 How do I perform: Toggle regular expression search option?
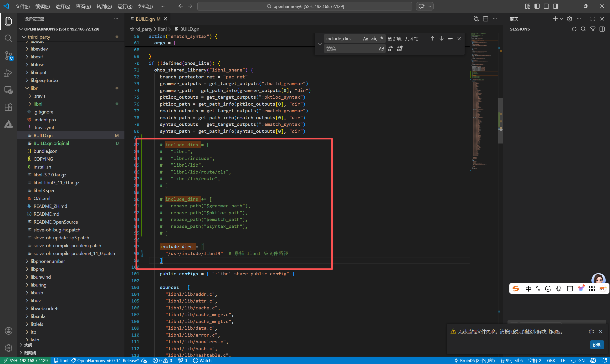(x=381, y=39)
